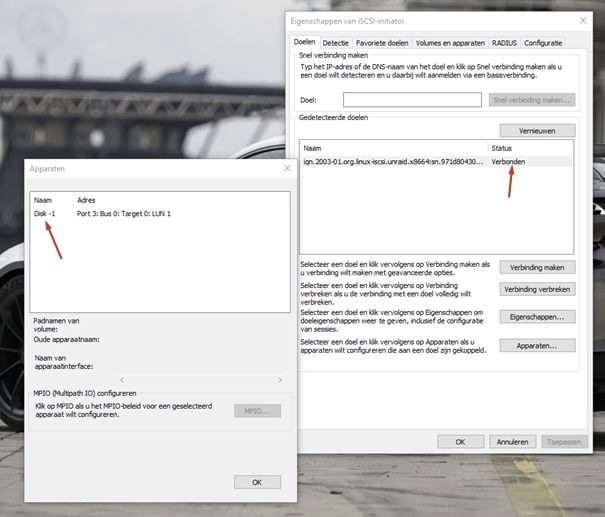This screenshot has width=605, height=517.
Task: Click the Verbinding maken button
Action: point(537,267)
